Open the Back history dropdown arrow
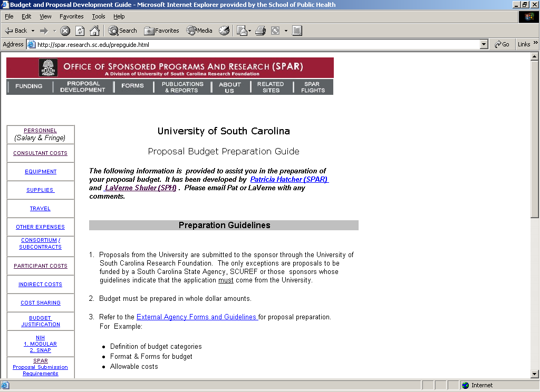 pos(33,31)
